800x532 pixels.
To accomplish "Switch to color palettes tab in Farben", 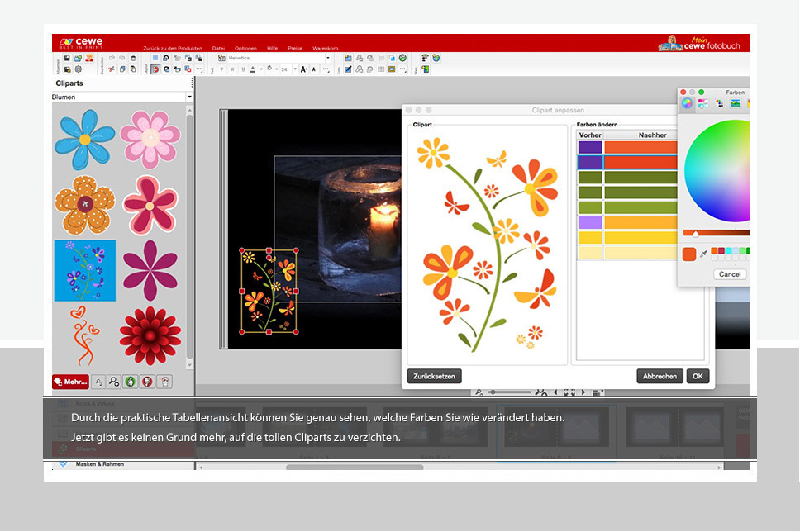I will point(719,103).
